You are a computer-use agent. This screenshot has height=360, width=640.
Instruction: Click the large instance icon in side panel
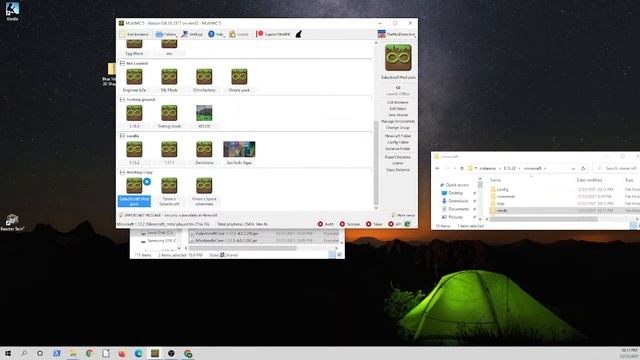tap(398, 58)
